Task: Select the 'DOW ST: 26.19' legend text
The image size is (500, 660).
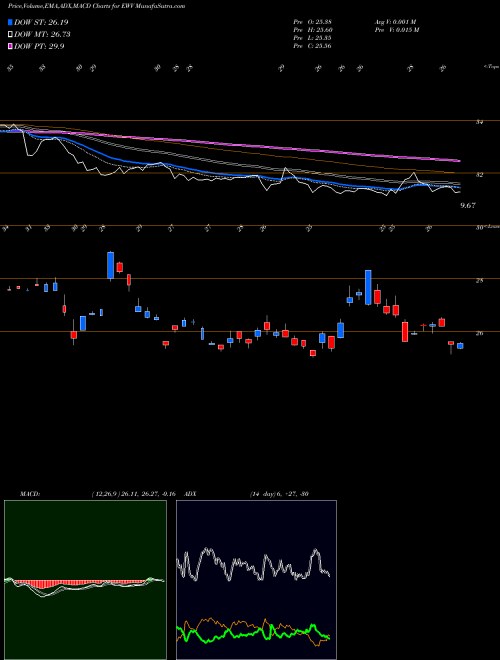Action: click(41, 22)
